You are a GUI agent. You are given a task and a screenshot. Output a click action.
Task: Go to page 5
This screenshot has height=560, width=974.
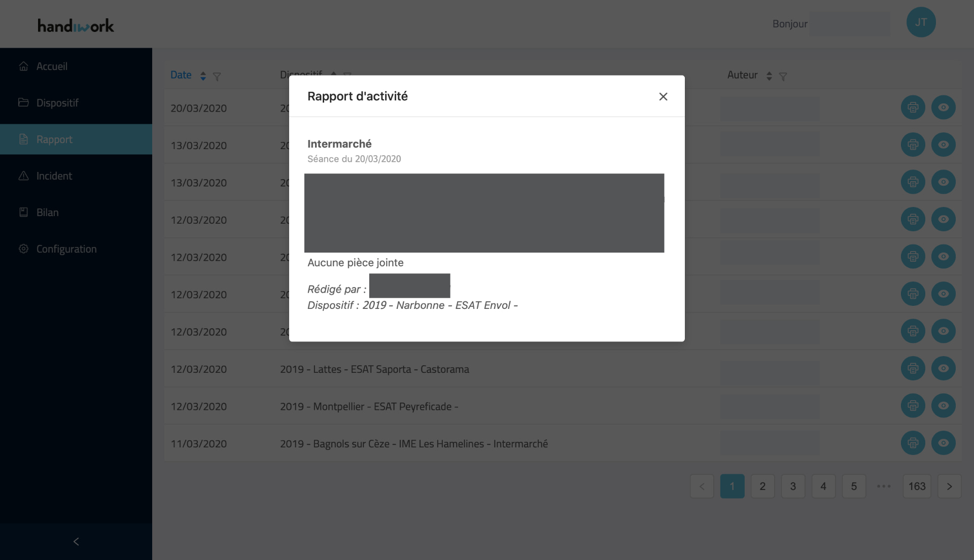pos(854,486)
